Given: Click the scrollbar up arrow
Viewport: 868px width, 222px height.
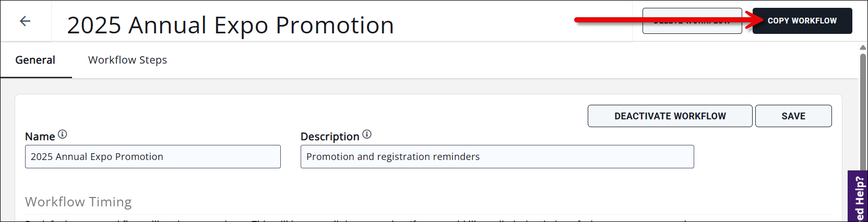Looking at the screenshot, I should 863,47.
